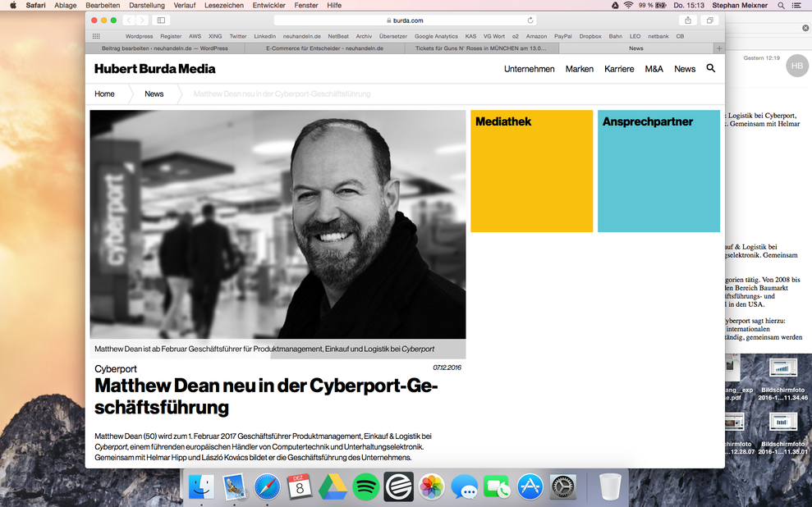
Task: Click the Safari back navigation arrow
Action: [x=129, y=21]
